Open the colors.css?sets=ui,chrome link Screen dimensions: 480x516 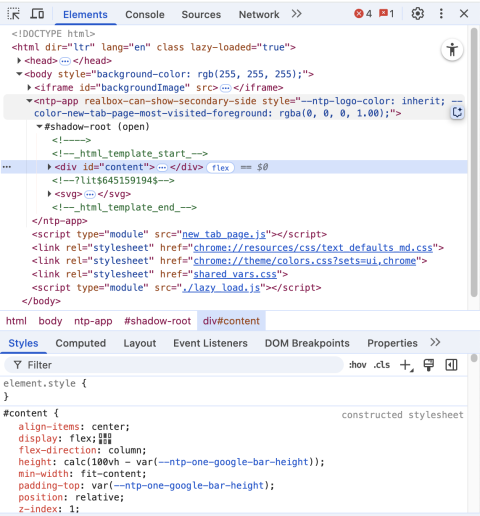(305, 261)
